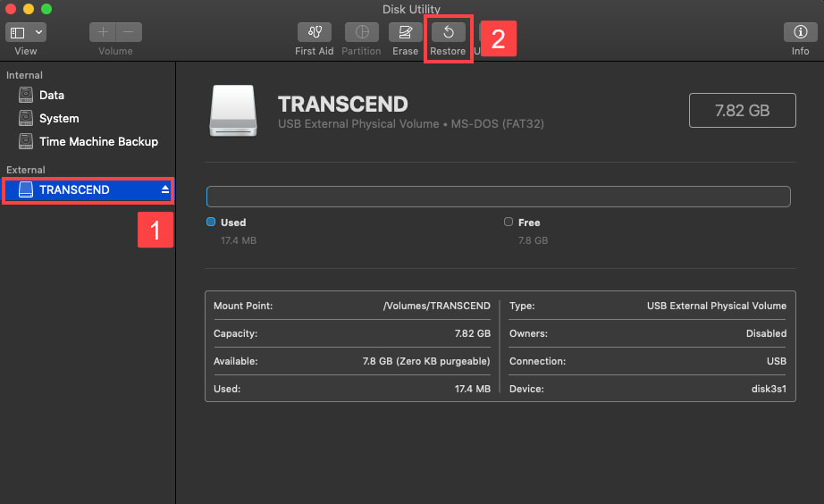This screenshot has width=824, height=504.
Task: Click the disk usage bar
Action: 498,197
